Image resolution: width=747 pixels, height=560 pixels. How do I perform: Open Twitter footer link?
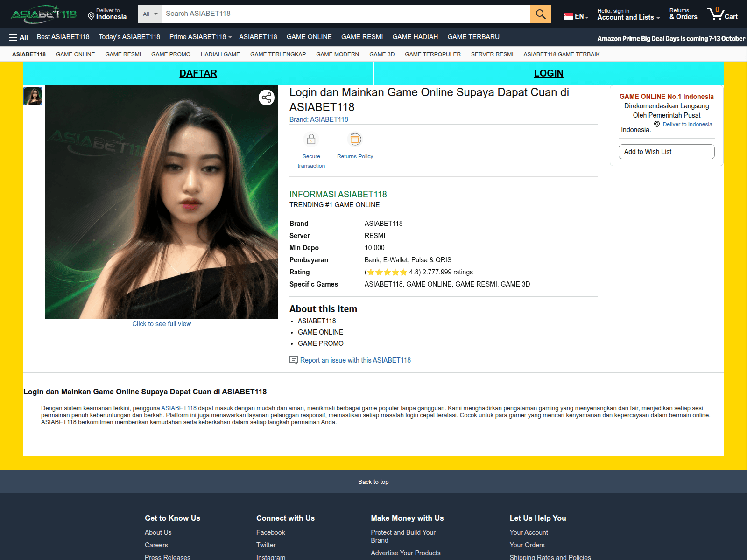[266, 545]
